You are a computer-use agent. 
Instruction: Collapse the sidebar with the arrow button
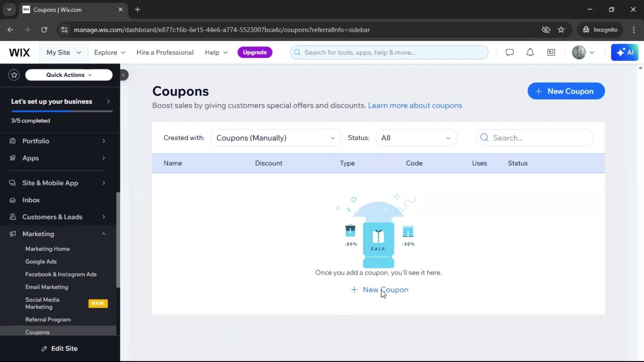(123, 75)
